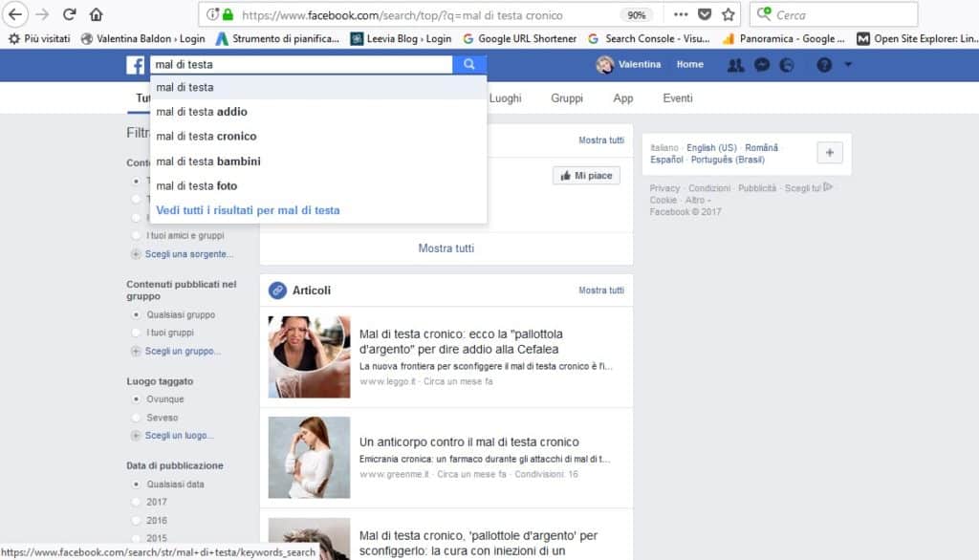
Task: Open the Panoramica - Google bookmark
Action: [783, 39]
